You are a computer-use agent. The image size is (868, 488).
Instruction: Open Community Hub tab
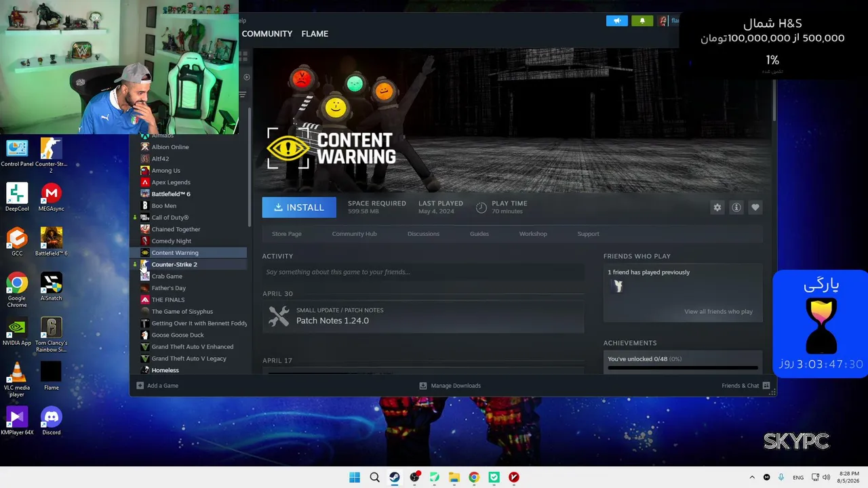[x=354, y=234]
